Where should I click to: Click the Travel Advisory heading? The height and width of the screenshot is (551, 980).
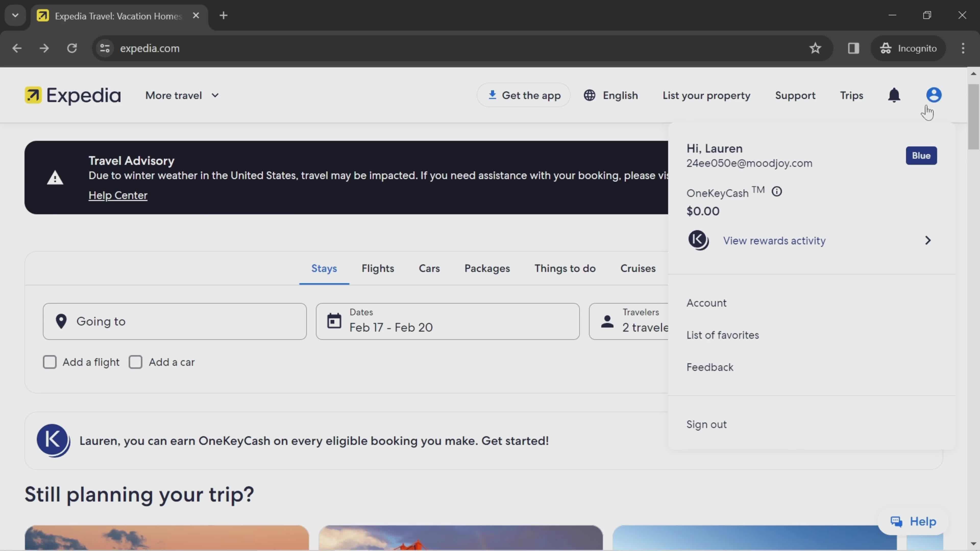coord(131,160)
